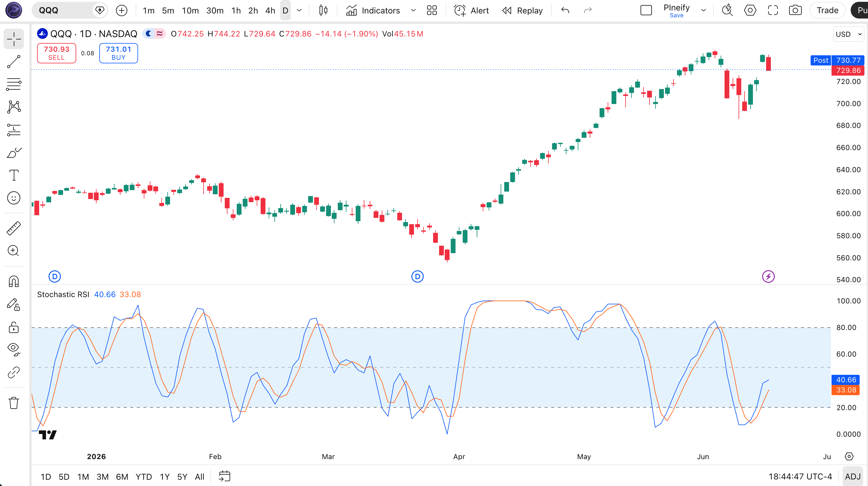Open the Indicators dialog
Viewport: 868px width, 486px height.
pos(373,10)
